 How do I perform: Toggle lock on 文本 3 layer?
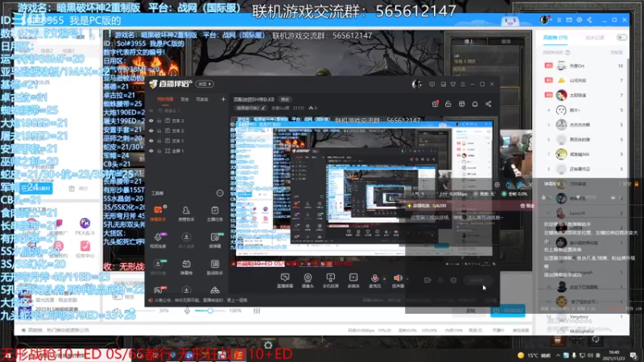coord(159,121)
